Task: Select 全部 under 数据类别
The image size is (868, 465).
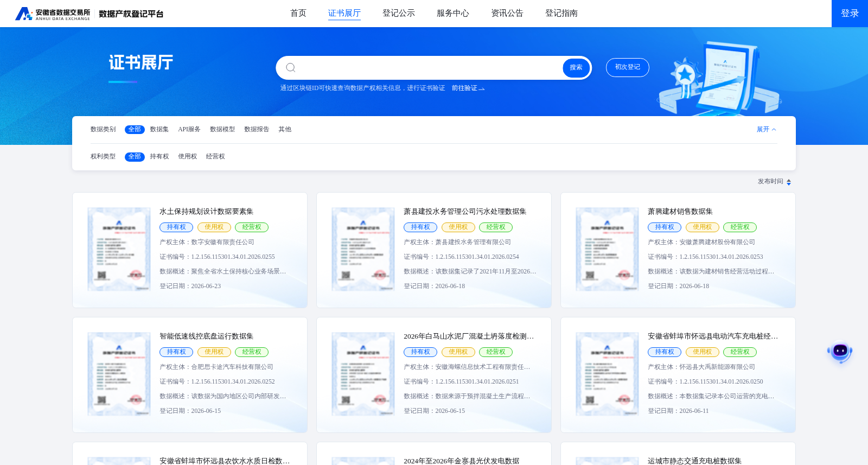Action: tap(135, 129)
